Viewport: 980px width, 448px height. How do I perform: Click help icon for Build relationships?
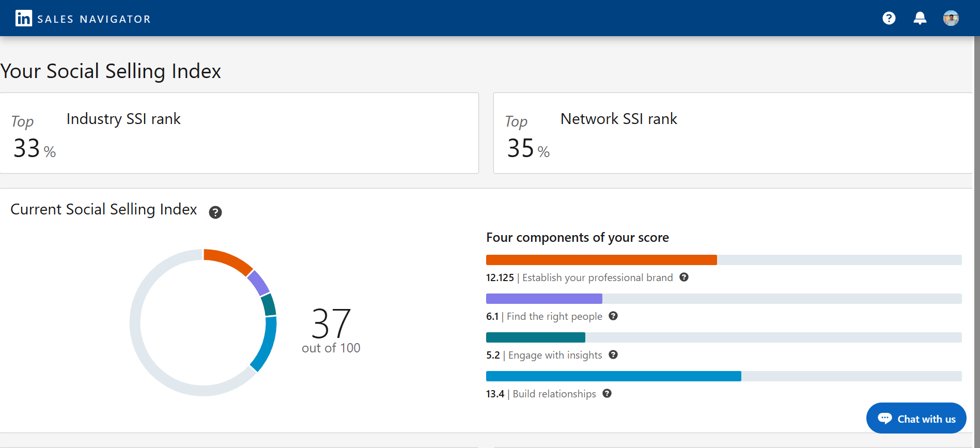click(x=607, y=393)
